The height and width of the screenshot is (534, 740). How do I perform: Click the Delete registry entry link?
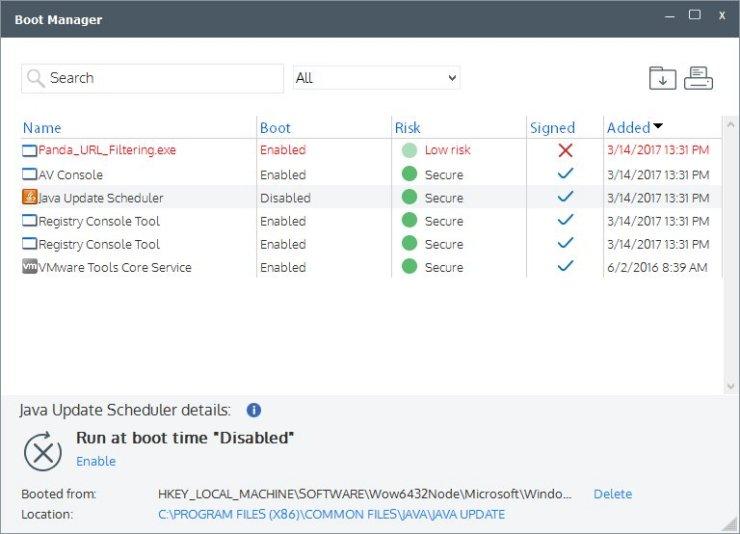pos(612,494)
